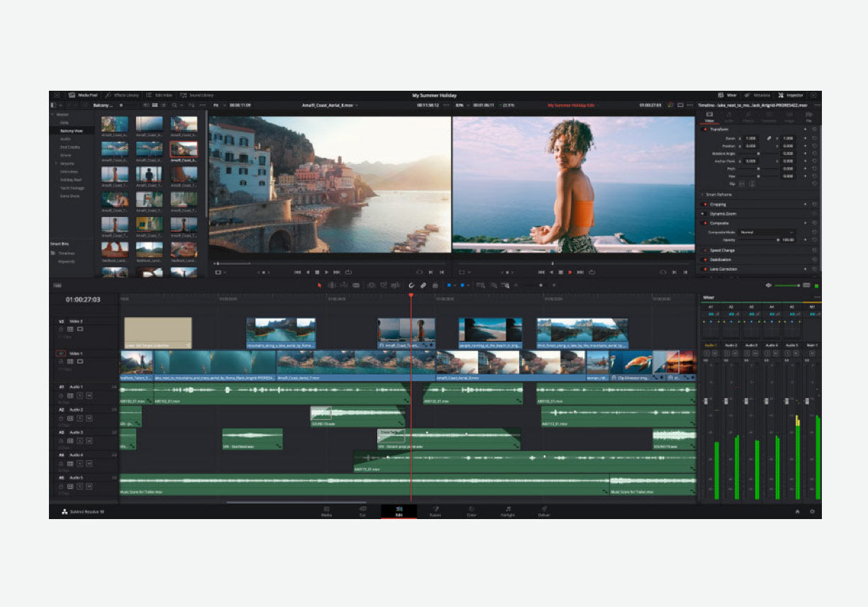Open the Composite Mode dropdown
Screen dimensions: 868x607
(767, 232)
